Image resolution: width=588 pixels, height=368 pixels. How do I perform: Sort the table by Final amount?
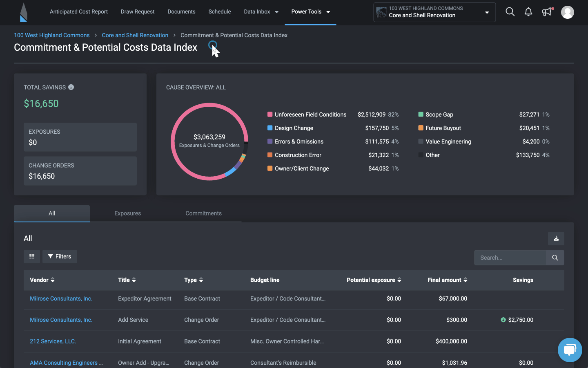[465, 280]
